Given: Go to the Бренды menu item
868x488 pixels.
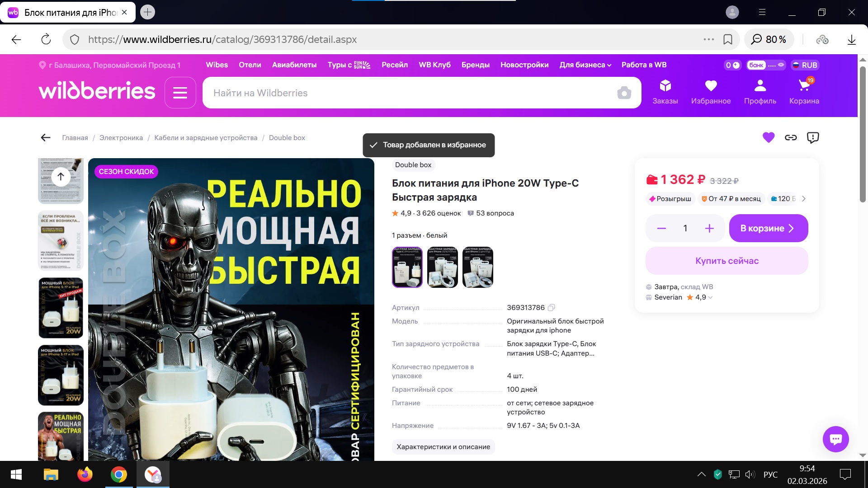Looking at the screenshot, I should (x=475, y=65).
